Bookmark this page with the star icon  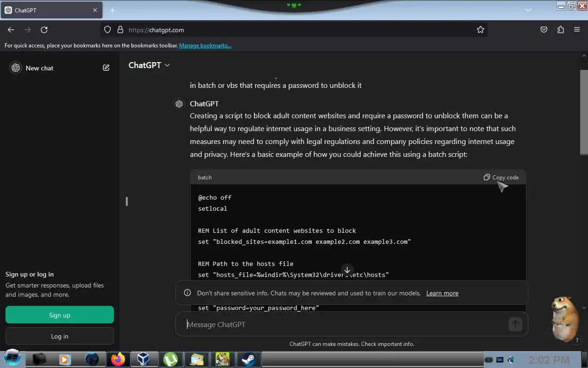coord(481,30)
